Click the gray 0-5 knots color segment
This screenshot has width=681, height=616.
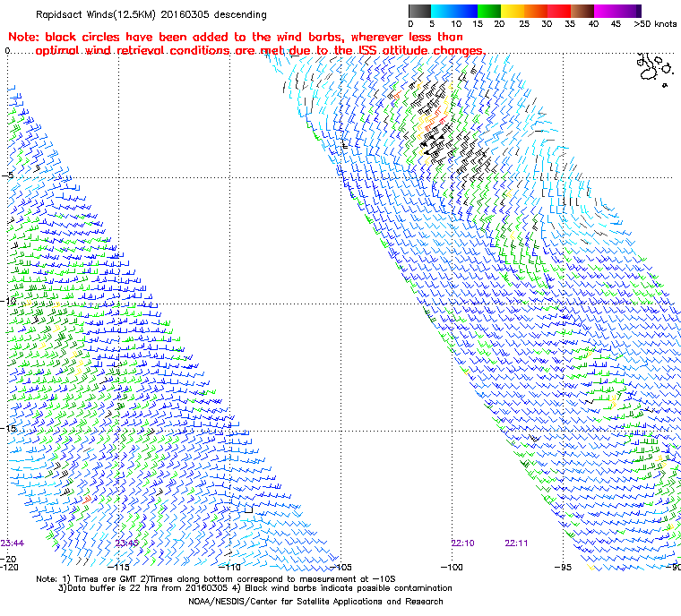point(419,11)
